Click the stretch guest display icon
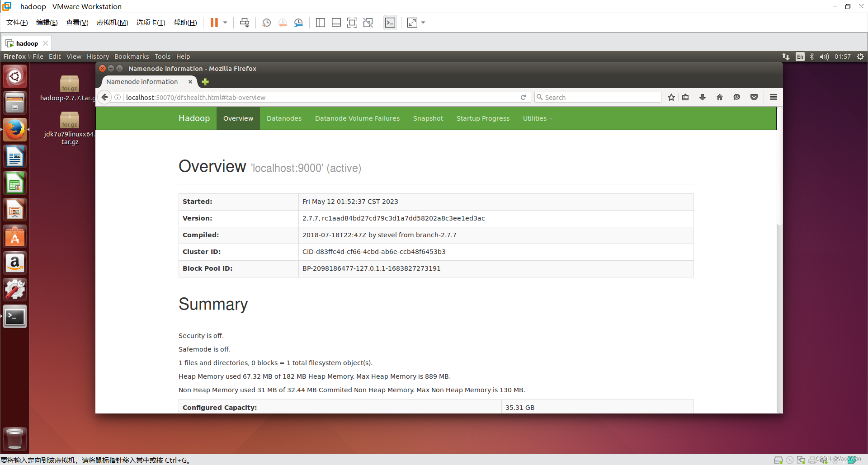The height and width of the screenshot is (465, 868). click(412, 23)
